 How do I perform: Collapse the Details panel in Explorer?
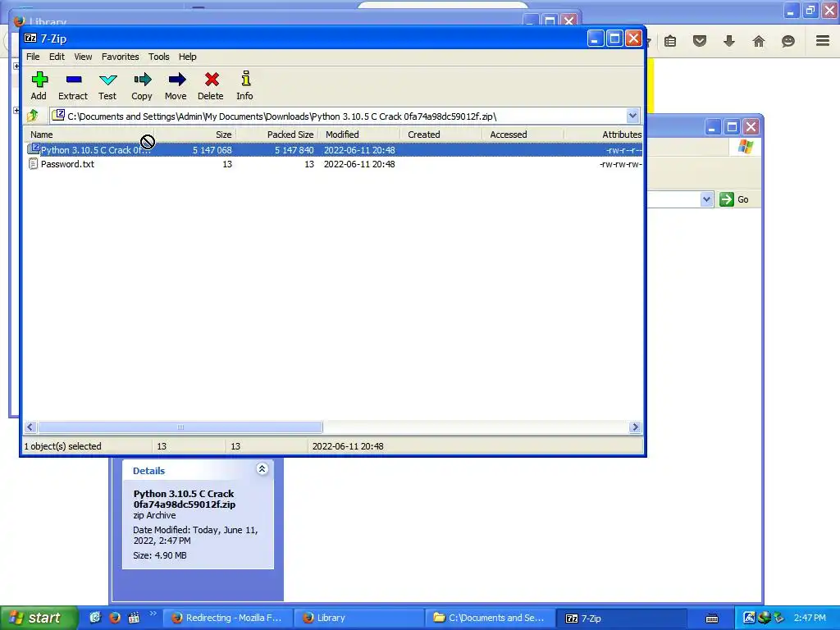[262, 469]
